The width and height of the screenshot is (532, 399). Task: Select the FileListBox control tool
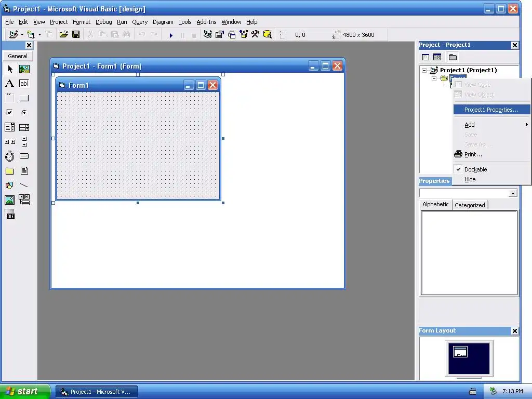tap(24, 170)
